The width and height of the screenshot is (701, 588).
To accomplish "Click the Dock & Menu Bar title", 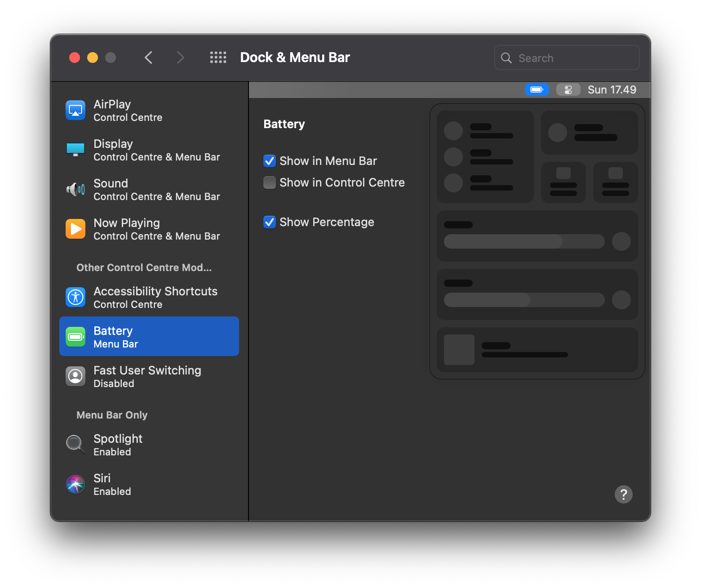I will click(295, 58).
